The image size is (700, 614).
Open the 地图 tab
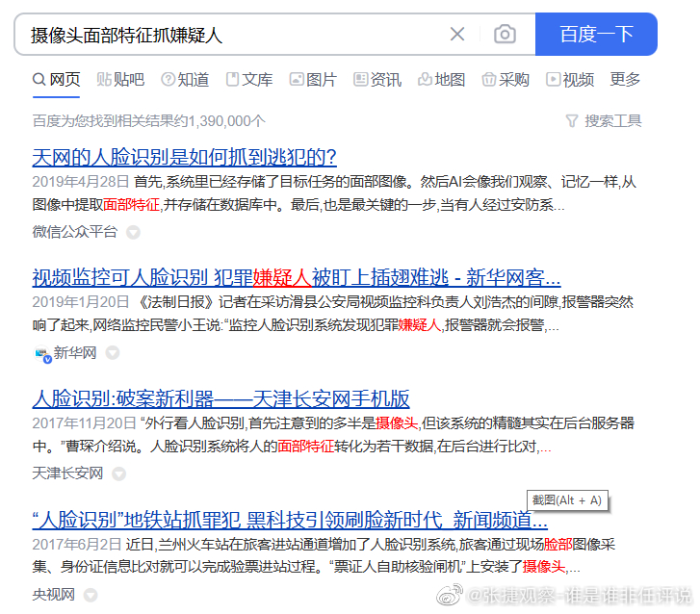click(442, 80)
